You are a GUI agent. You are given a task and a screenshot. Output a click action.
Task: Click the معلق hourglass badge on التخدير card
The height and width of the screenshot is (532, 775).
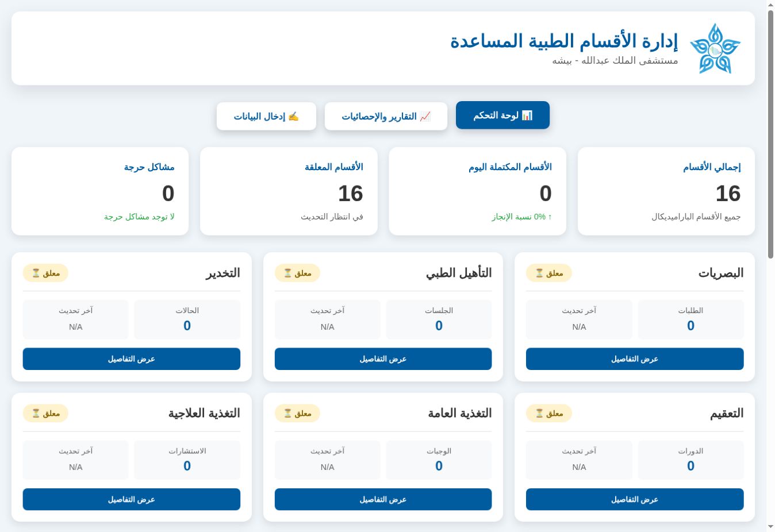coord(45,273)
